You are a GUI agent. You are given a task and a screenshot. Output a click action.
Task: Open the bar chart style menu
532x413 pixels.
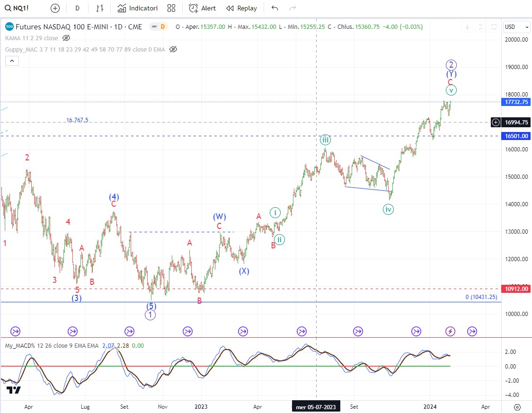pyautogui.click(x=100, y=8)
